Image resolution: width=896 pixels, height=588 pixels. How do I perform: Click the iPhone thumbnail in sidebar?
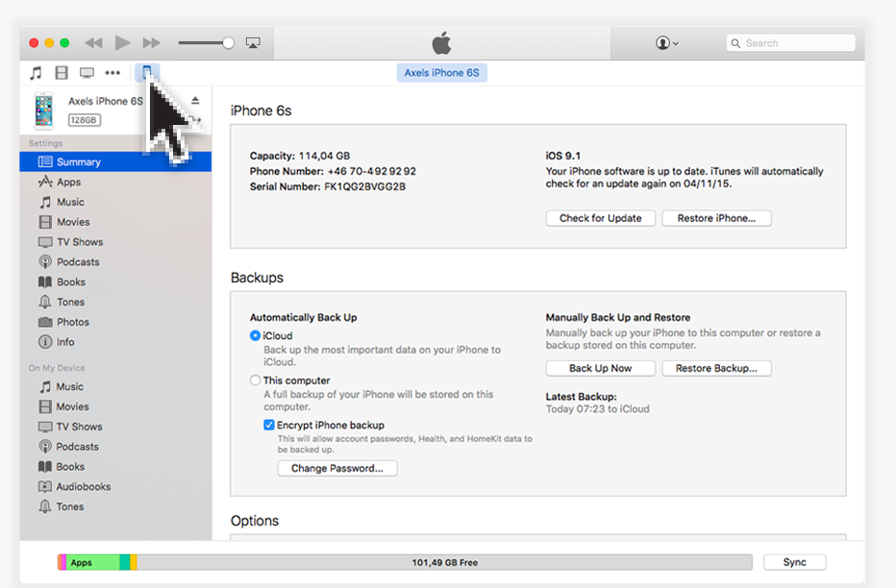click(x=44, y=110)
